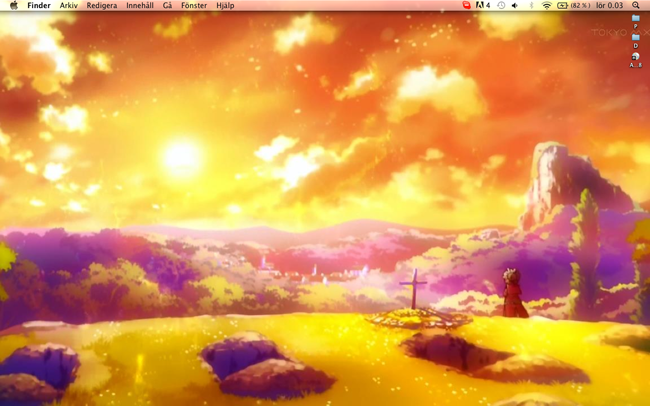Open the Innehåll menu
Image resolution: width=650 pixels, height=406 pixels.
(x=140, y=5)
